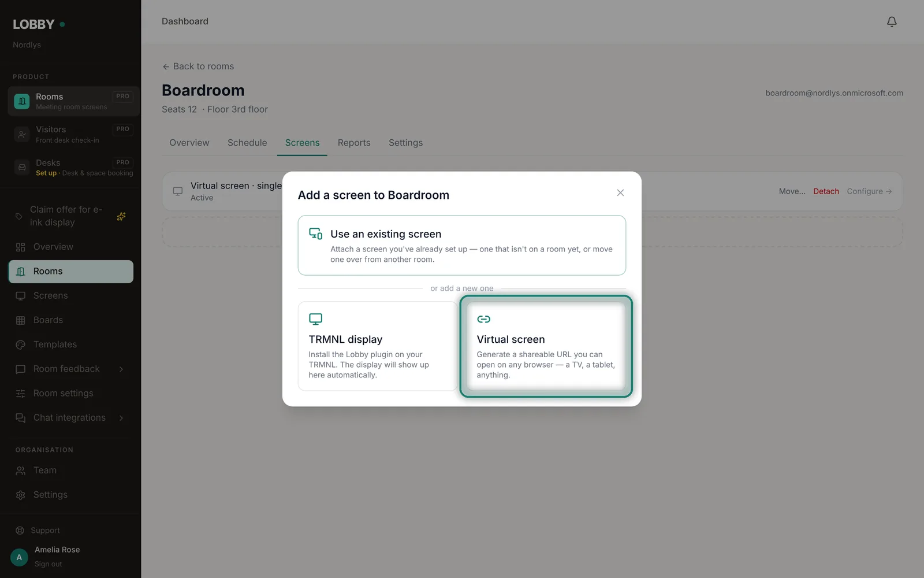Click the sparkle icon beside Claim offer

[121, 216]
